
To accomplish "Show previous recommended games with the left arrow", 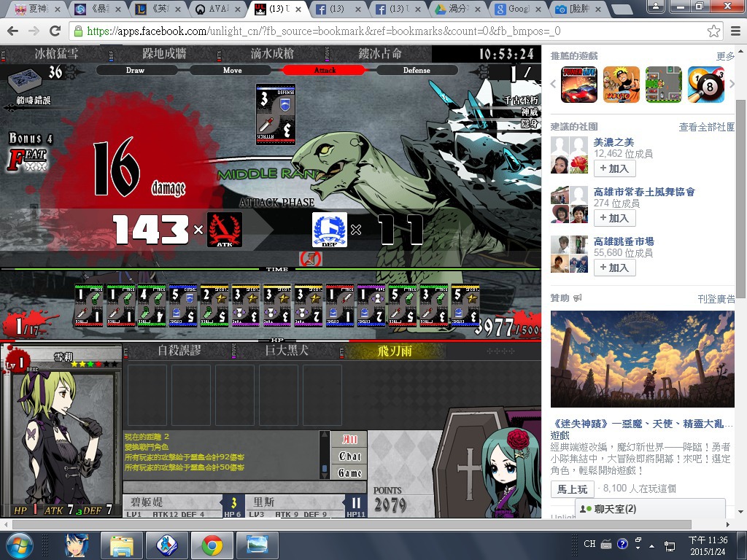I will point(554,85).
